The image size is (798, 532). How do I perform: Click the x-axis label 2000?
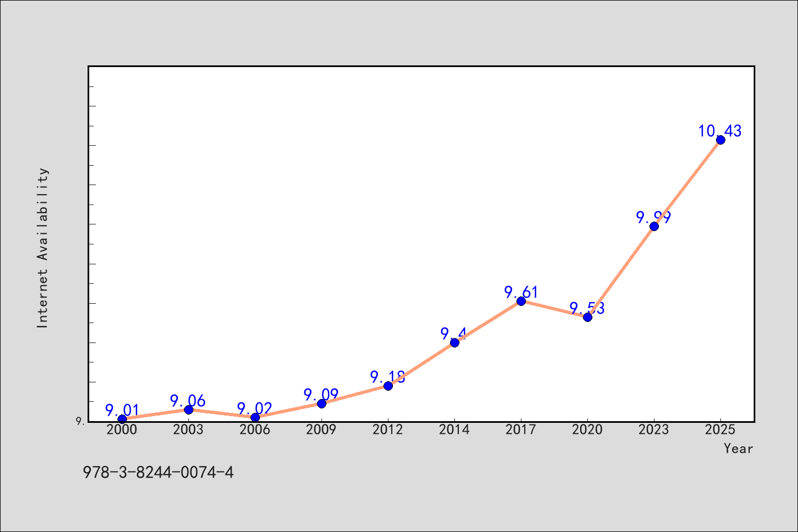[x=122, y=430]
